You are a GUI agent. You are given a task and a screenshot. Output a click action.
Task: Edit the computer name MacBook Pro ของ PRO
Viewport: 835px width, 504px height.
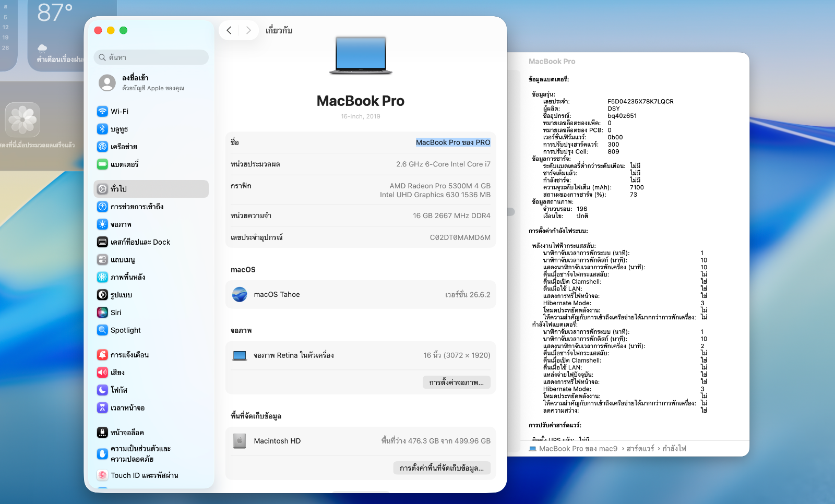coord(453,142)
